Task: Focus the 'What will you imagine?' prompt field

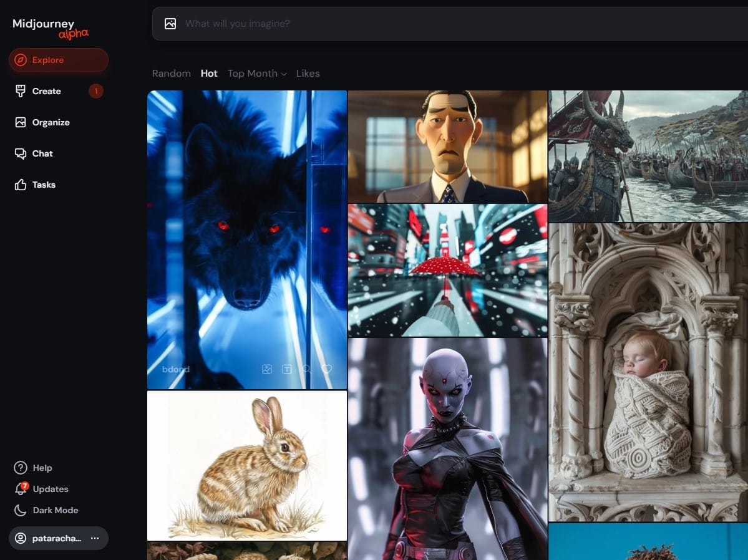Action: point(437,24)
